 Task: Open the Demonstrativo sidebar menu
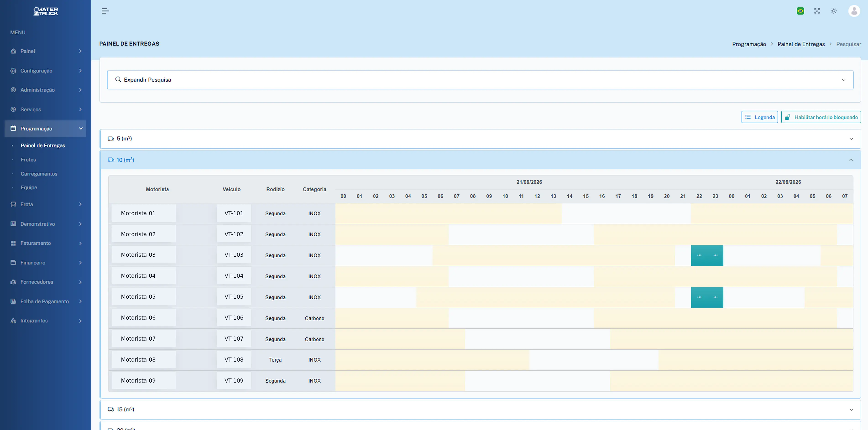45,224
